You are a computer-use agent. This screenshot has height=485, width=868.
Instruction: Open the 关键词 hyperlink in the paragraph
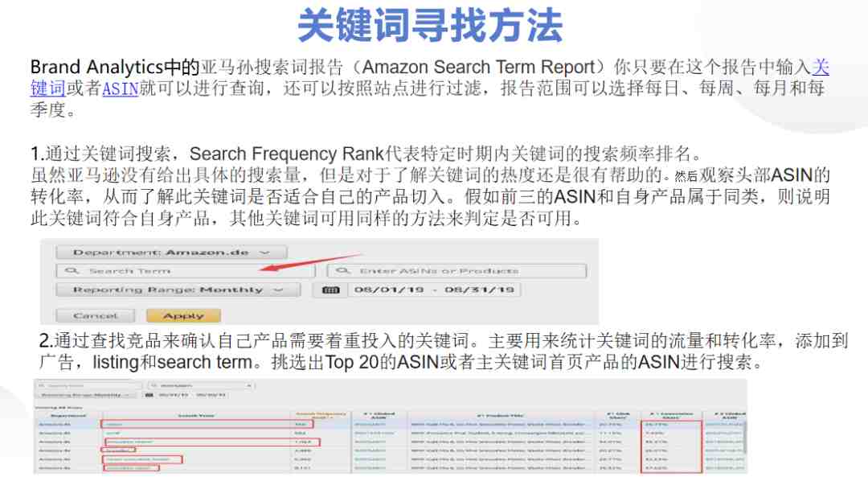coord(47,88)
